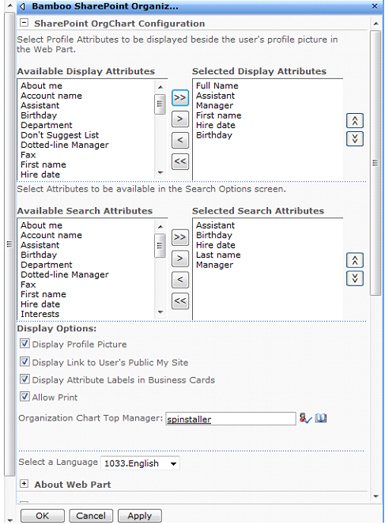This screenshot has width=388, height=524.
Task: Remove all display attributes with << button
Action: coord(180,161)
